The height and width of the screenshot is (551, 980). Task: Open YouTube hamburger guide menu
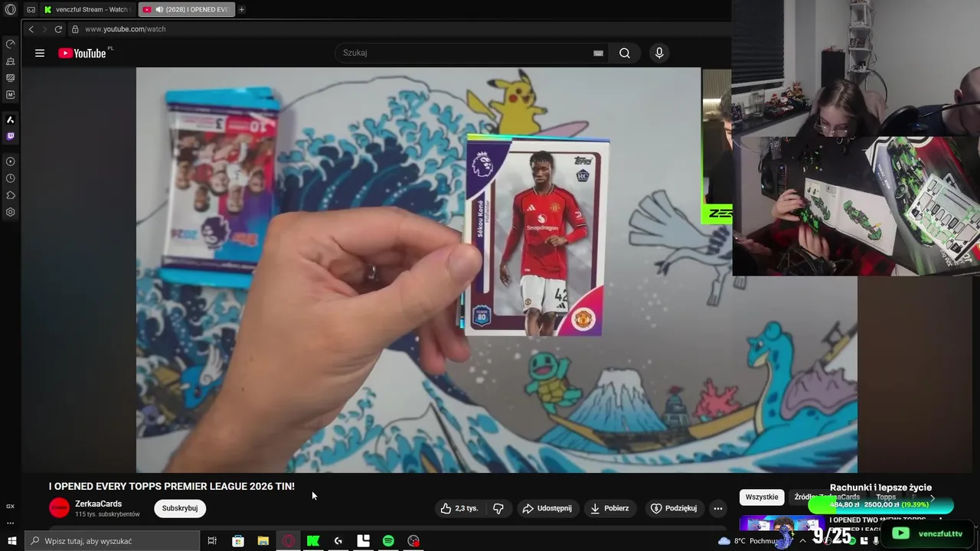tap(40, 53)
